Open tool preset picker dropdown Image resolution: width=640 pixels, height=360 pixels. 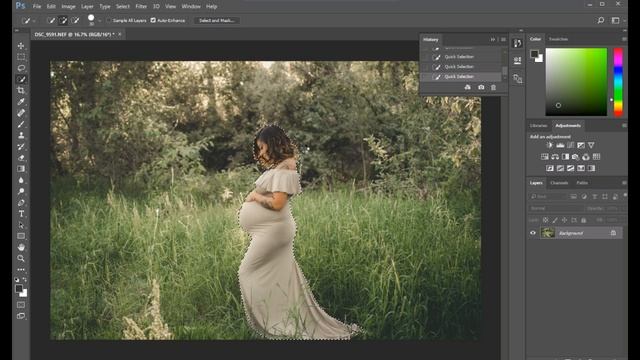34,20
